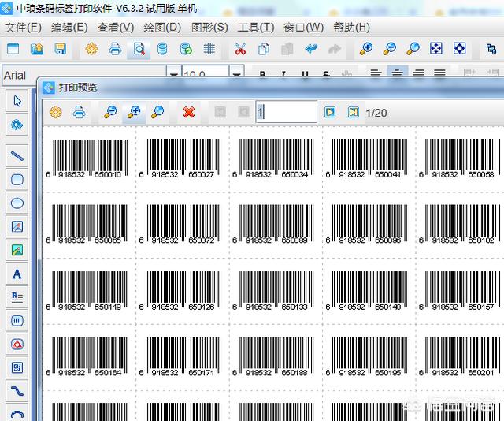Jump to last page in preview
The width and height of the screenshot is (504, 421).
click(353, 112)
